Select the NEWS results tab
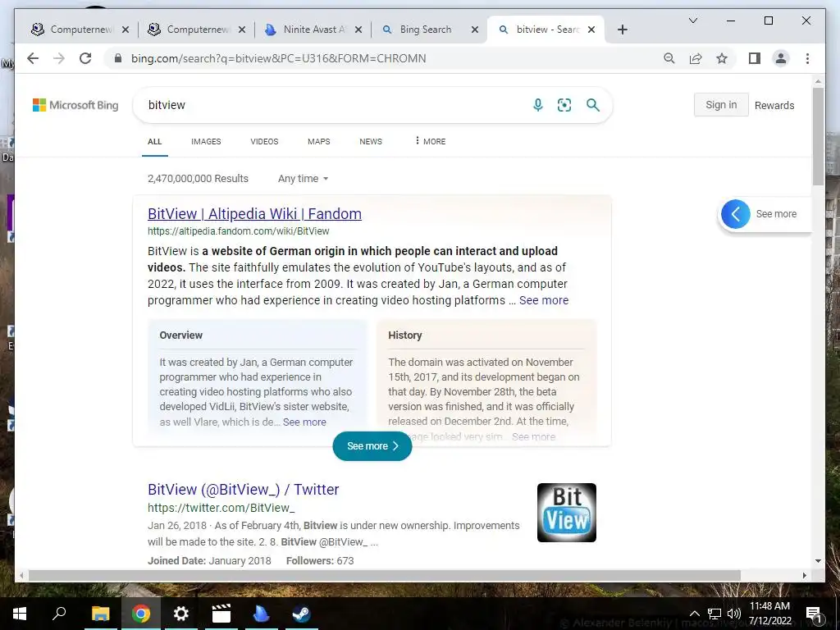The width and height of the screenshot is (840, 630). click(371, 141)
